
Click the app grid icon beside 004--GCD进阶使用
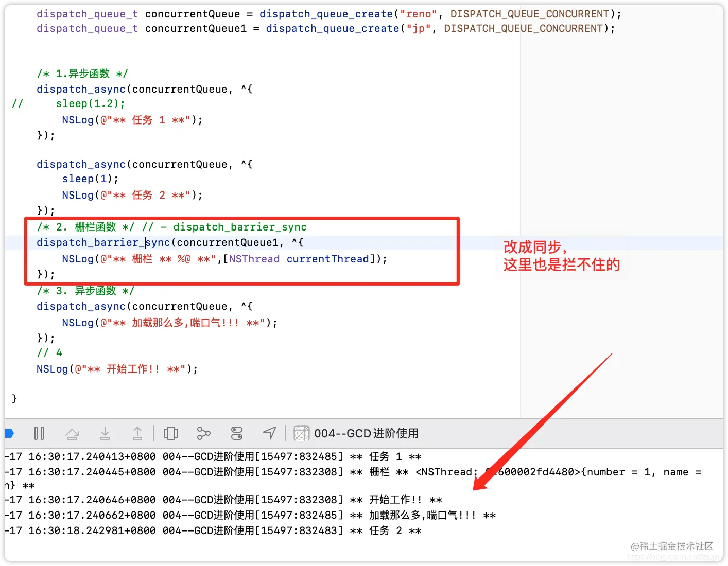302,433
